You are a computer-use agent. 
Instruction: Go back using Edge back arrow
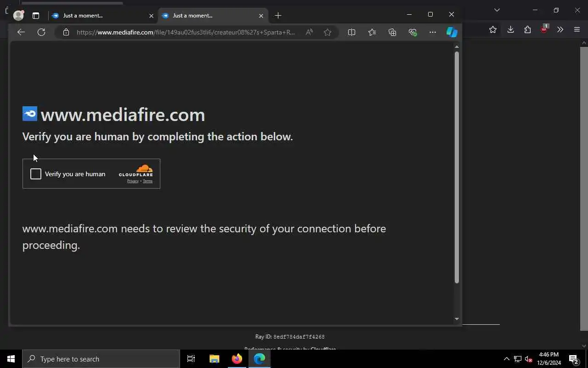click(x=21, y=32)
